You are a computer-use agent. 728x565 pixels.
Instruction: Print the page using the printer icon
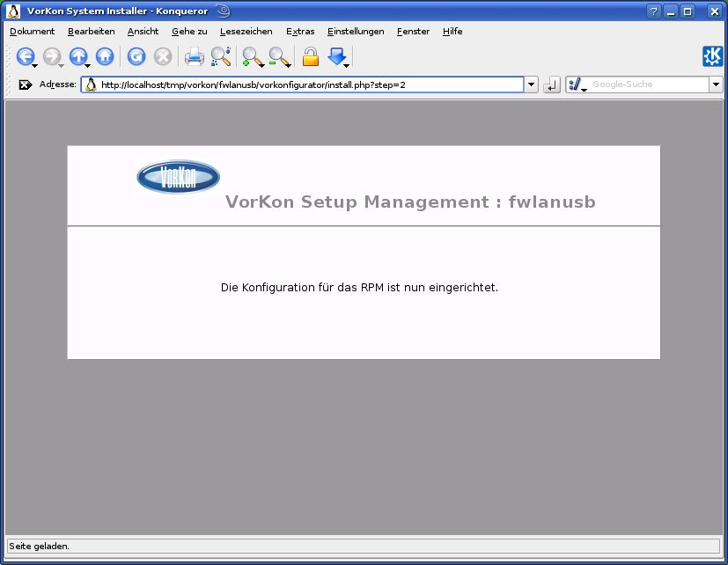click(x=194, y=56)
